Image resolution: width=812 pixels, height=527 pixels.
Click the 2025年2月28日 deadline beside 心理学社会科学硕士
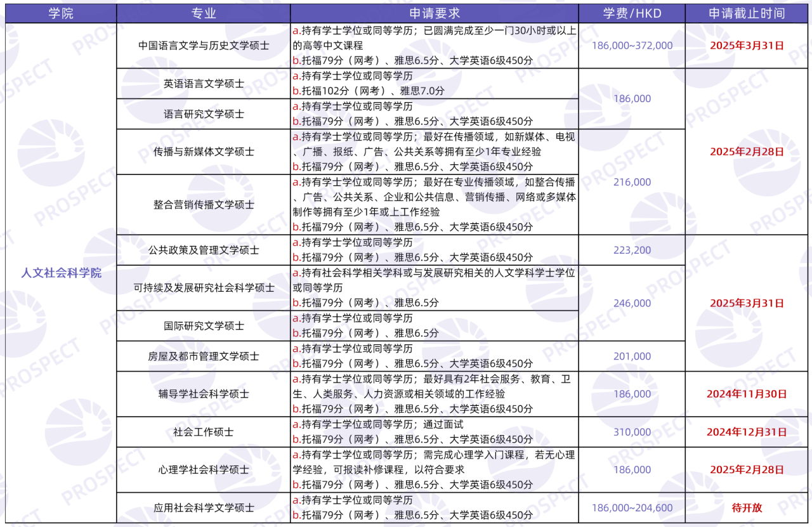(747, 470)
